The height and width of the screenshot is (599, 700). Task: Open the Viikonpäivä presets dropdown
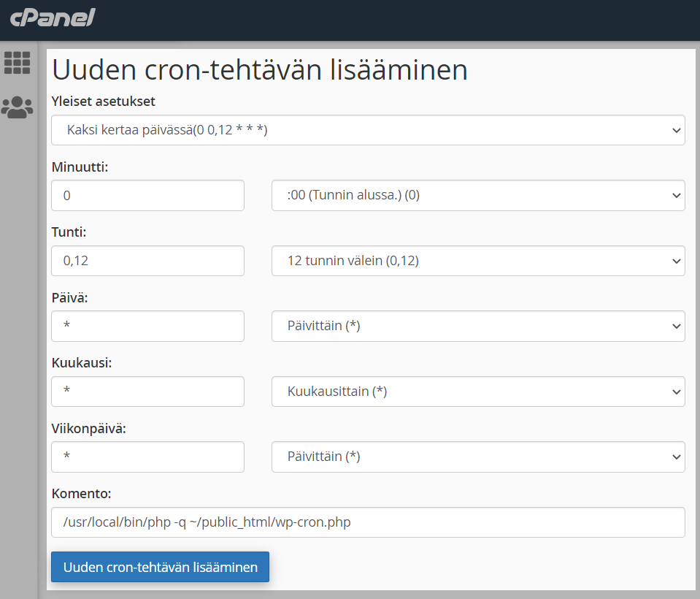pos(478,457)
